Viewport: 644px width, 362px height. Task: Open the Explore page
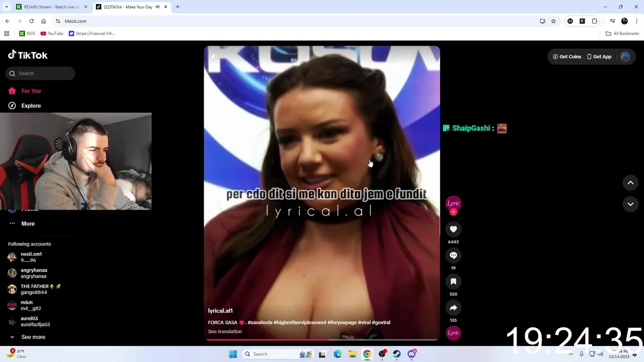(31, 106)
